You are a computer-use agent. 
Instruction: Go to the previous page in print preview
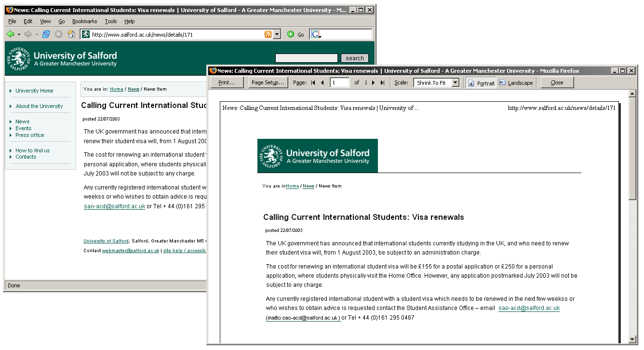(322, 83)
